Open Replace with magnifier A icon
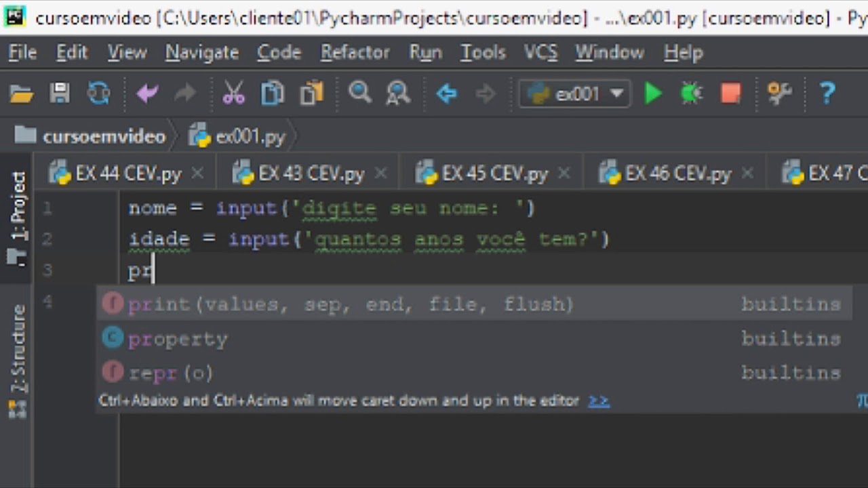Viewport: 868px width, 488px height. tap(398, 94)
